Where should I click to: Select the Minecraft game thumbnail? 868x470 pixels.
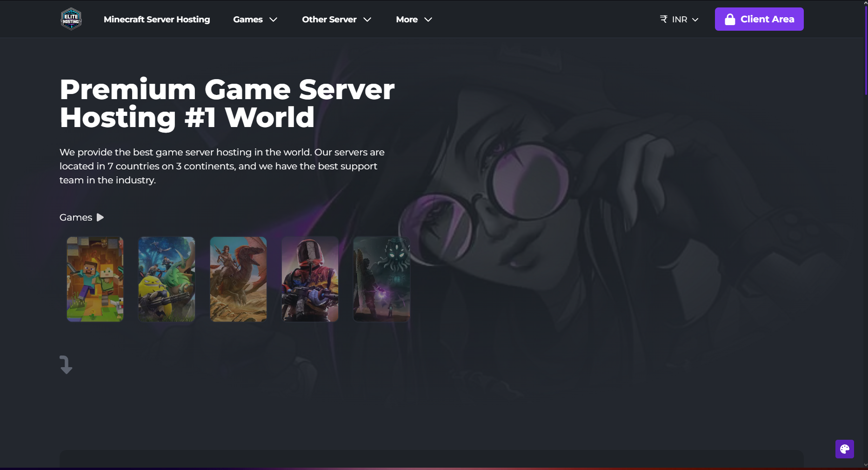[95, 279]
